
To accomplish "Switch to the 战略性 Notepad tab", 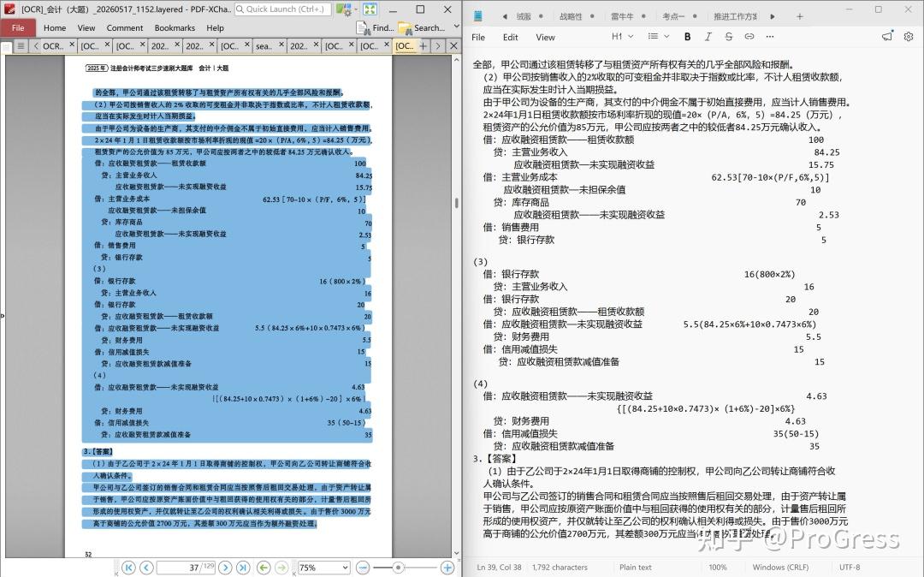I will pos(571,16).
